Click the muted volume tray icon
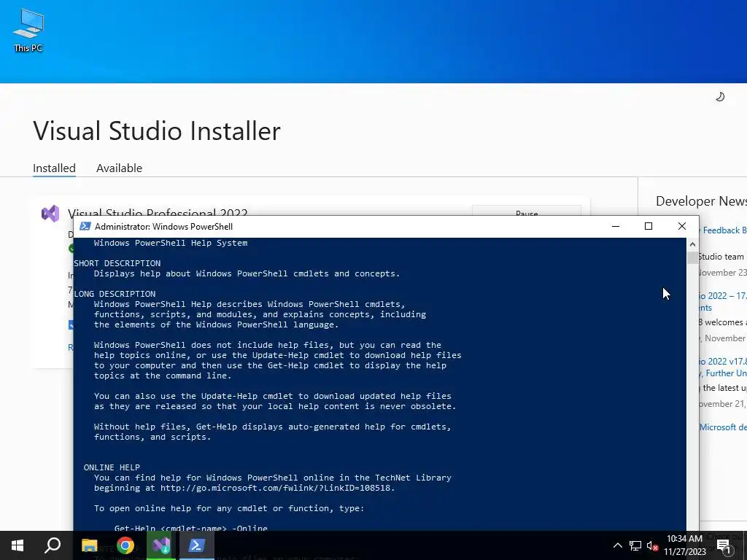Screen dimensions: 747x560 pyautogui.click(x=652, y=545)
